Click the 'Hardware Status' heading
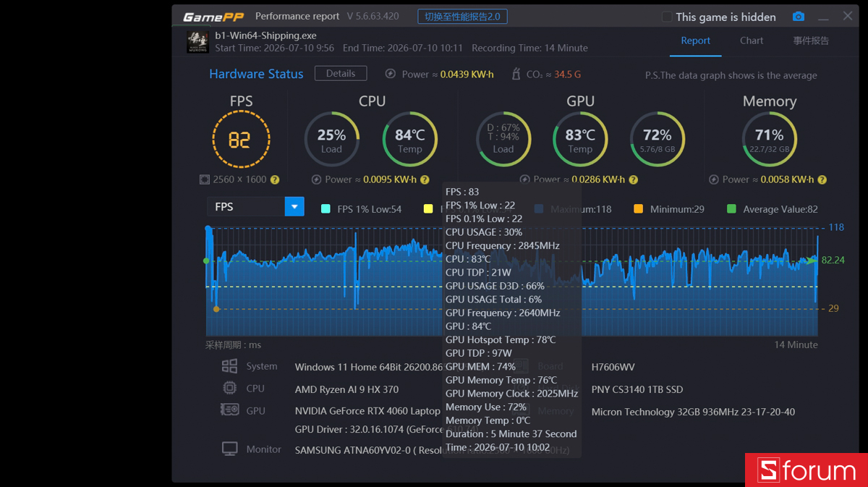 [256, 74]
